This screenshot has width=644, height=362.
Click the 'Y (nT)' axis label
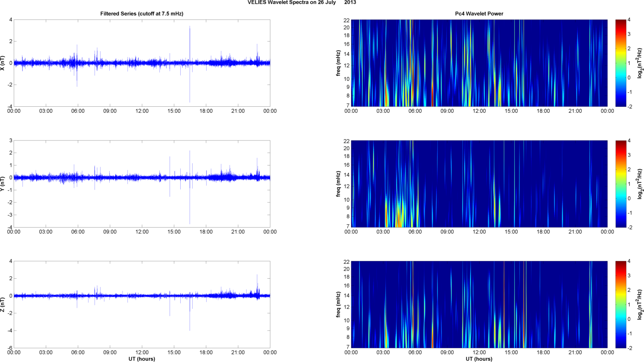3,184
